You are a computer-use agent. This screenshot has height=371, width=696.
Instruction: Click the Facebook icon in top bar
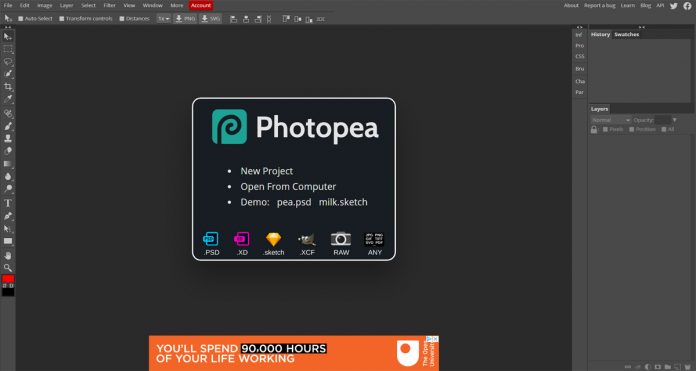(x=688, y=6)
